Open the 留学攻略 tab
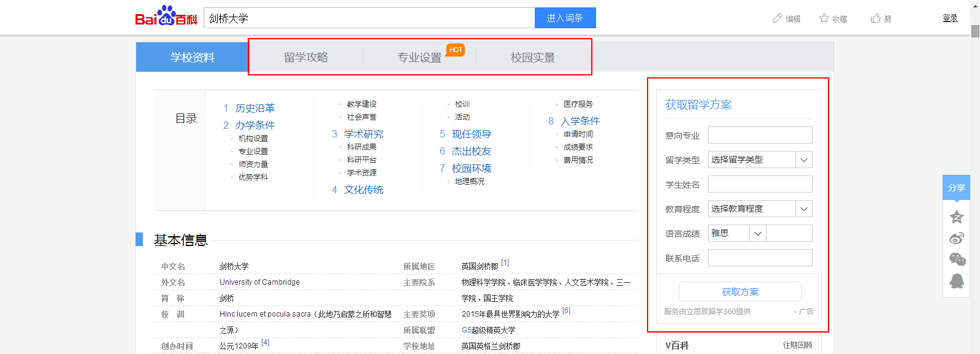Screen dimensions: 980x354 click(x=306, y=57)
